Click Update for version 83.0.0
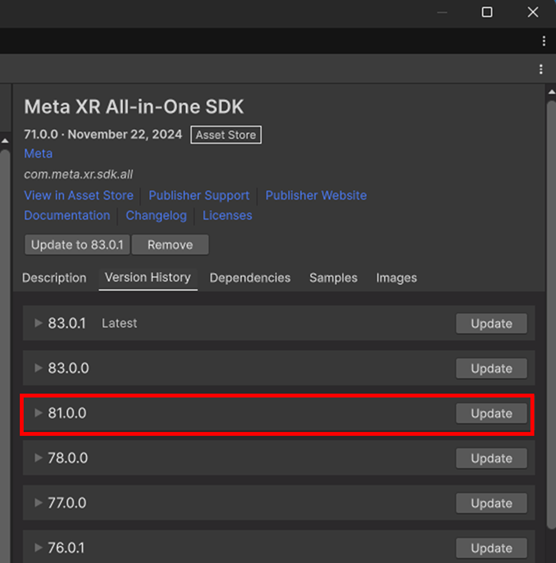 (x=491, y=368)
